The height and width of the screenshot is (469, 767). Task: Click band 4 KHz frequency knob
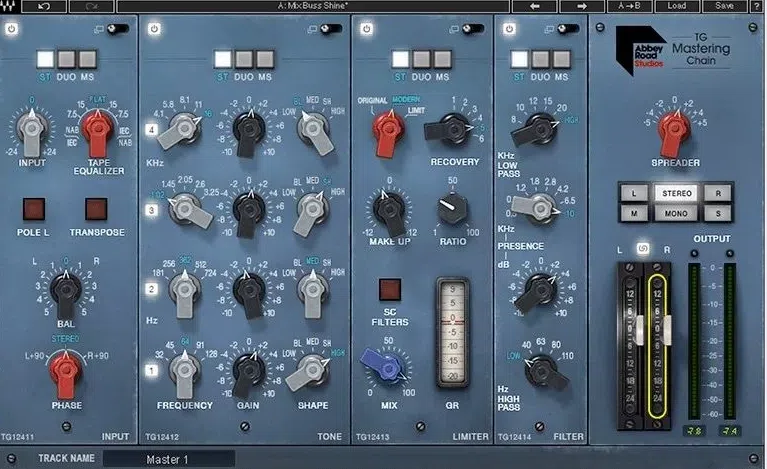[184, 129]
